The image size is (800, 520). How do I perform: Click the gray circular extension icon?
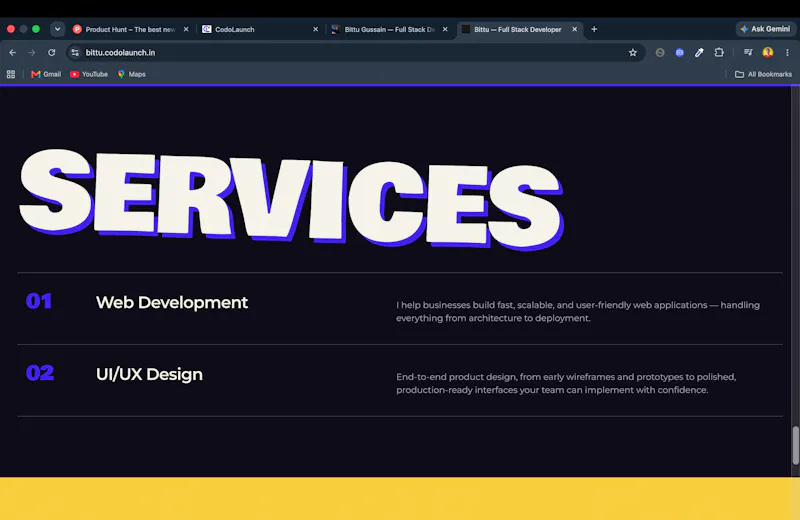coord(660,53)
